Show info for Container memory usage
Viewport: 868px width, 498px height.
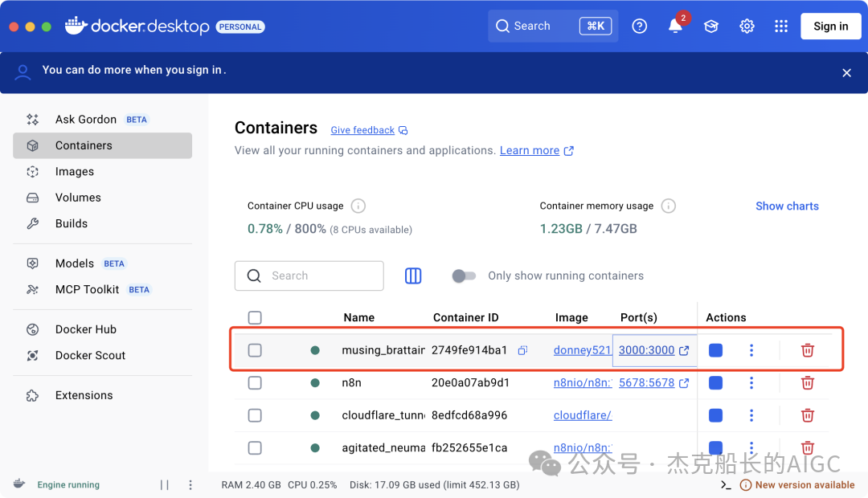click(x=668, y=206)
